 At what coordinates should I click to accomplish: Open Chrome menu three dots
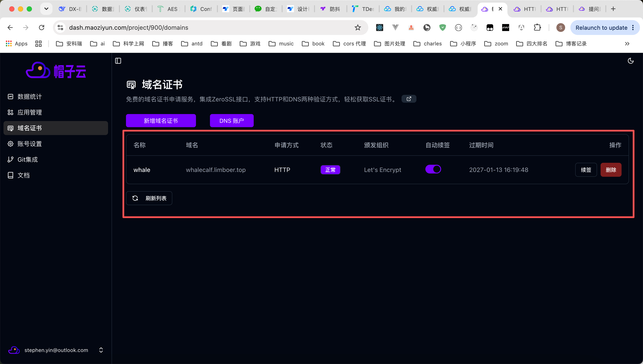pos(633,28)
